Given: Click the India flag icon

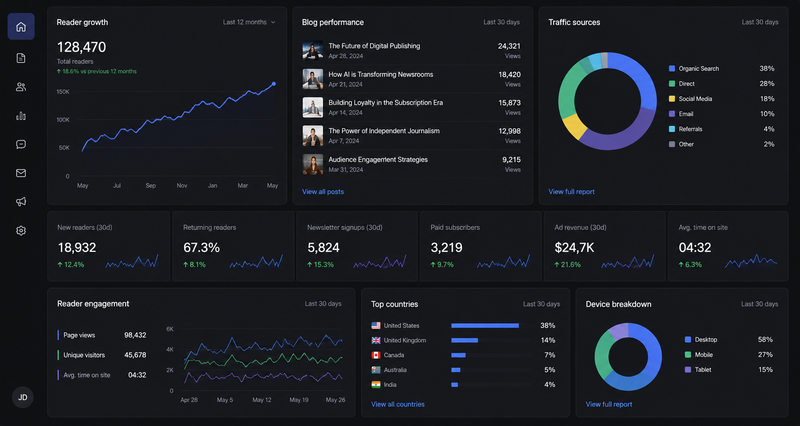Looking at the screenshot, I should tap(376, 385).
